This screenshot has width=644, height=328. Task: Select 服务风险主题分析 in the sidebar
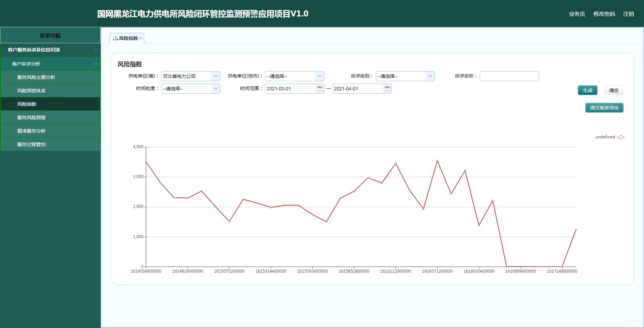click(50, 77)
